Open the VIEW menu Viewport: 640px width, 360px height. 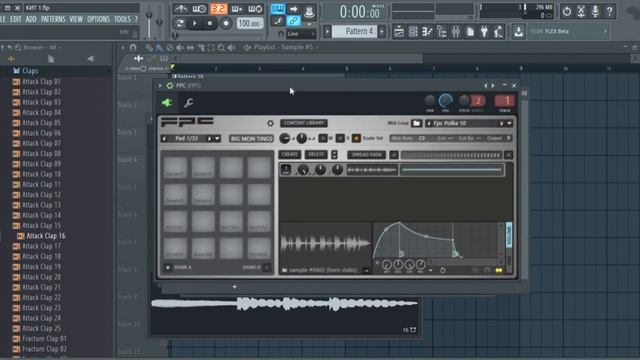coord(76,19)
